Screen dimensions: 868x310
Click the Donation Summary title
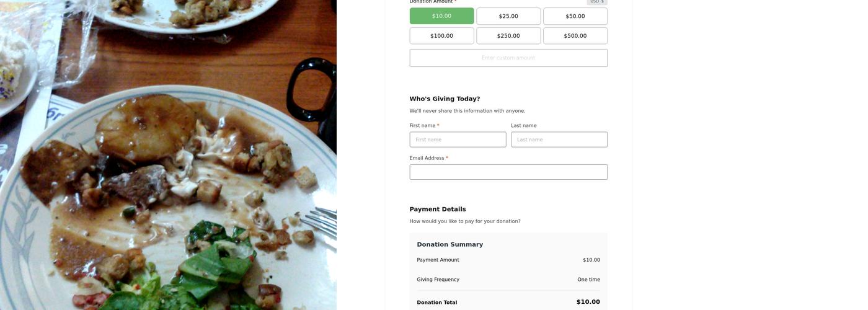tap(449, 244)
